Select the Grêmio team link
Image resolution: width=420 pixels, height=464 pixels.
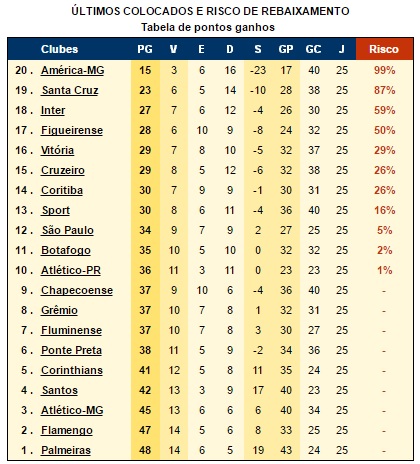coord(59,310)
